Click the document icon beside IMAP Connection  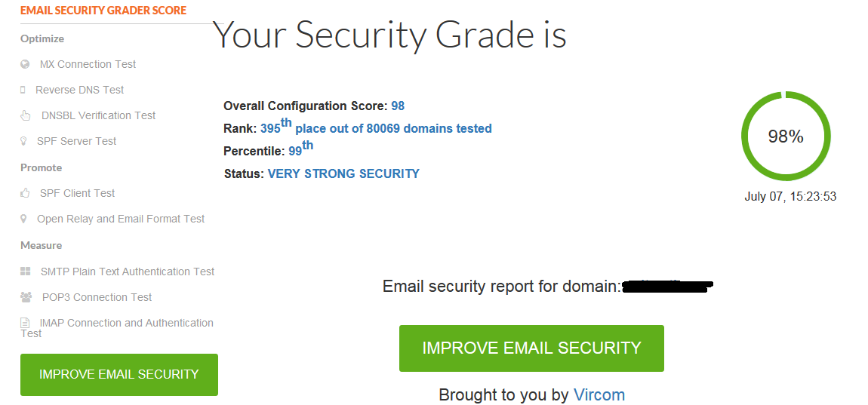pos(25,323)
